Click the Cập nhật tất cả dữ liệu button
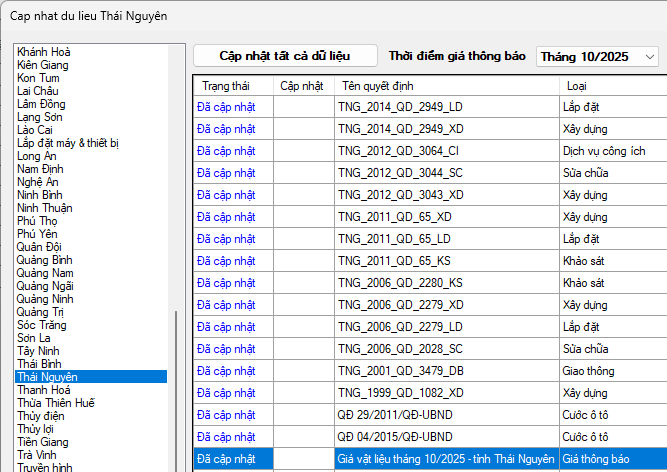This screenshot has width=667, height=472. 285,56
